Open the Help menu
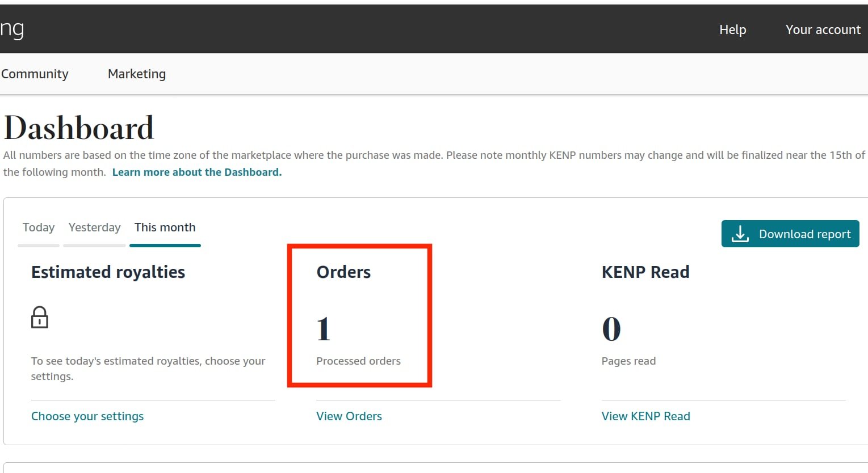Image resolution: width=868 pixels, height=473 pixels. [732, 29]
